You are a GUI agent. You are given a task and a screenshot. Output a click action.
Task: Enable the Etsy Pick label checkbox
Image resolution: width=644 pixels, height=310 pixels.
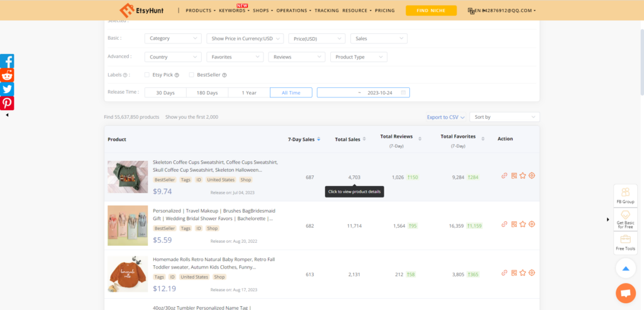coord(147,75)
